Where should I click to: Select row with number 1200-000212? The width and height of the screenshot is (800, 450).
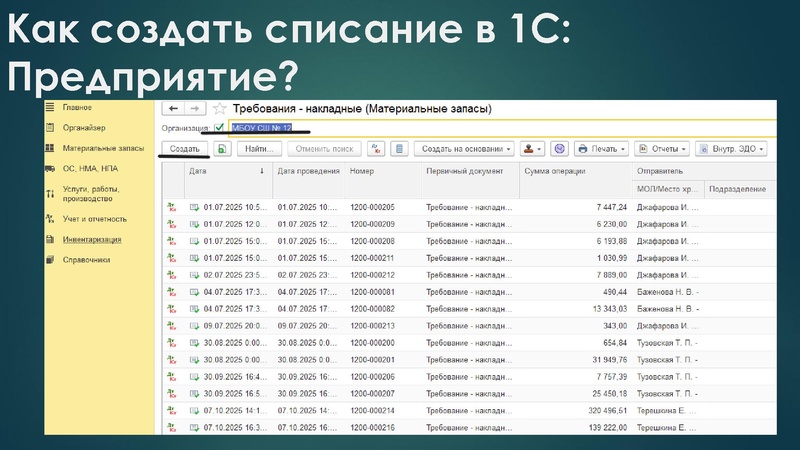pyautogui.click(x=469, y=275)
